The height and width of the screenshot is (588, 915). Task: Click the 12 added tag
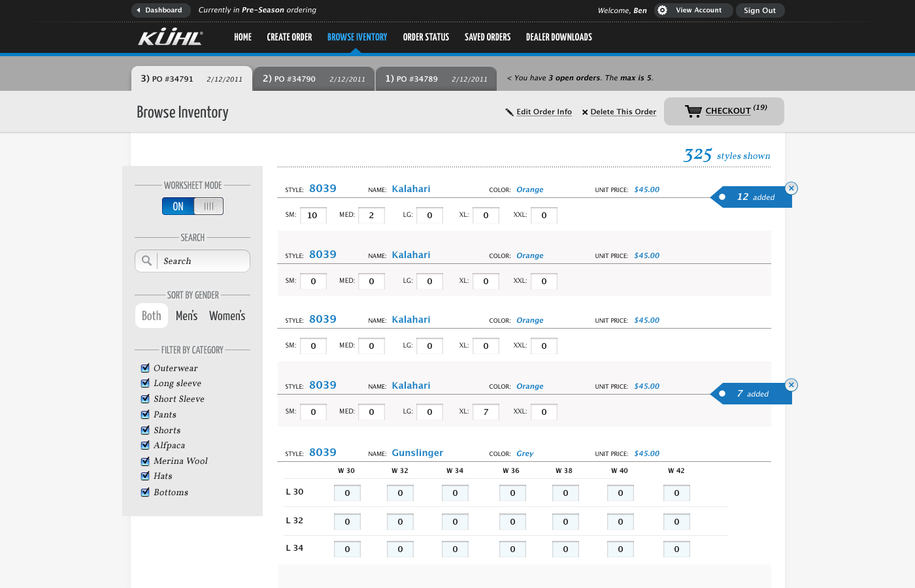pyautogui.click(x=751, y=197)
